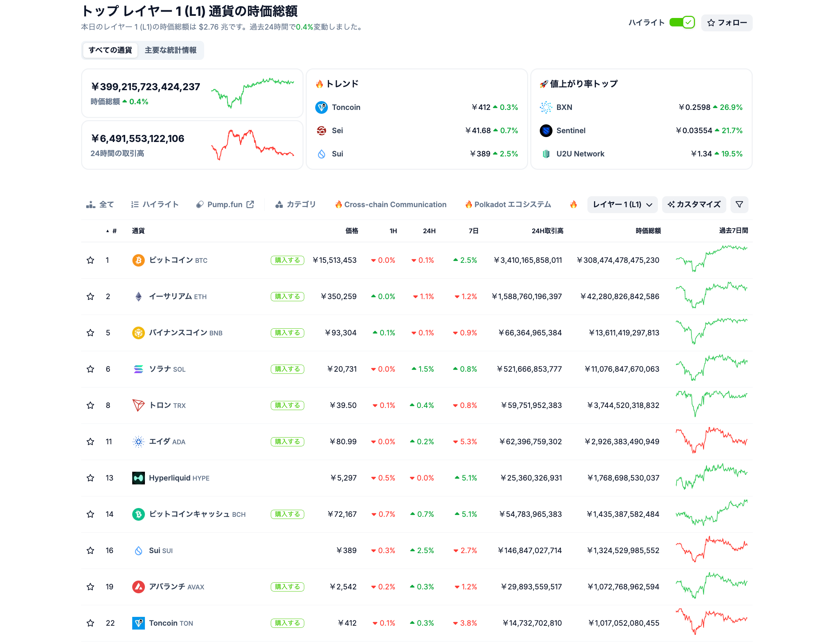
Task: Add Solana SOL to watchlist star
Action: (x=91, y=369)
